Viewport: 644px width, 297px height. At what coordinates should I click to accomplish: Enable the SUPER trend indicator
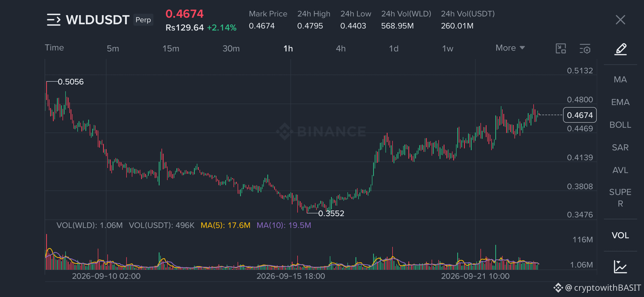point(620,198)
